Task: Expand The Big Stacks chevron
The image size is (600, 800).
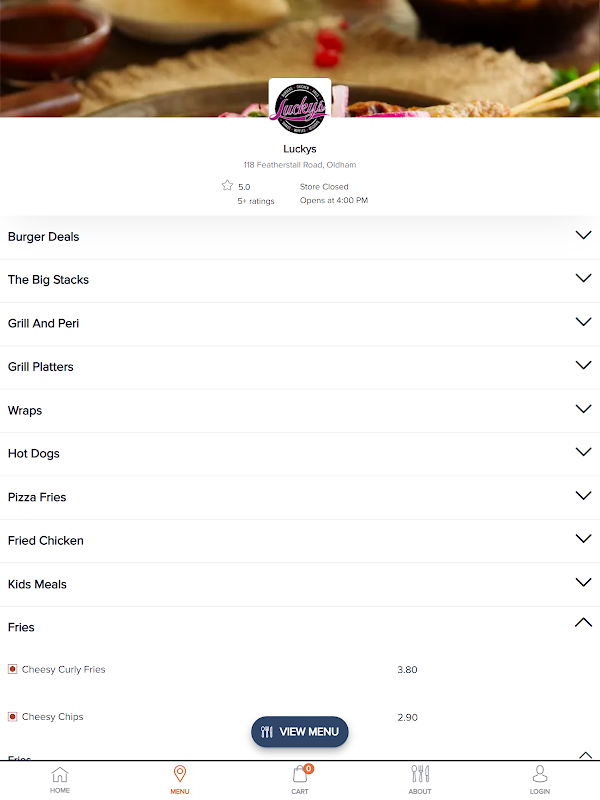Action: pyautogui.click(x=583, y=278)
